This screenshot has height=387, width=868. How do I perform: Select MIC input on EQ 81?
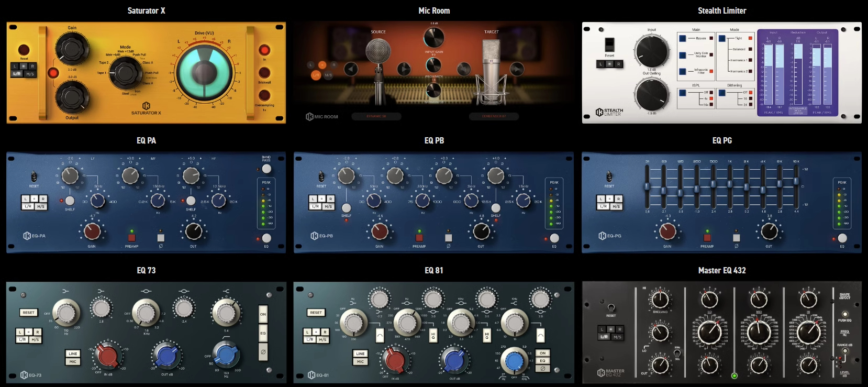pos(360,361)
